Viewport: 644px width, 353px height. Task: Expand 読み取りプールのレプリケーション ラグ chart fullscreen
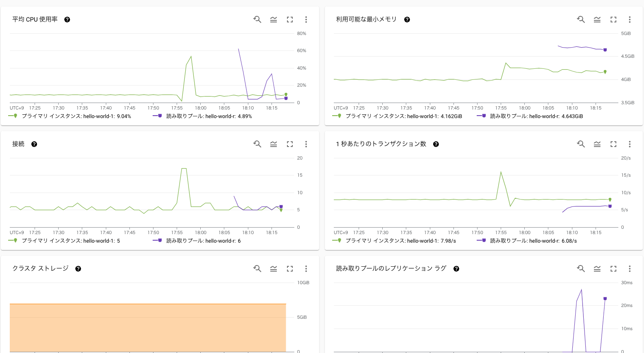pyautogui.click(x=613, y=268)
